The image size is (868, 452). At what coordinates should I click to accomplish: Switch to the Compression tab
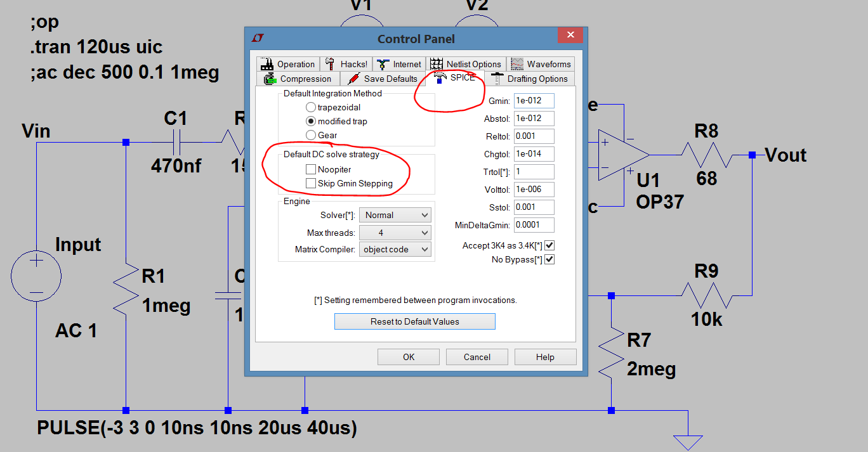[x=298, y=79]
